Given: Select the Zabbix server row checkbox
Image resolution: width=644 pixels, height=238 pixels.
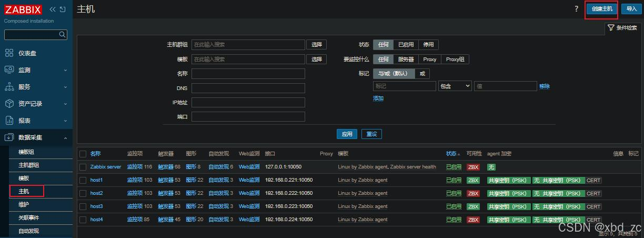Looking at the screenshot, I should (x=83, y=167).
